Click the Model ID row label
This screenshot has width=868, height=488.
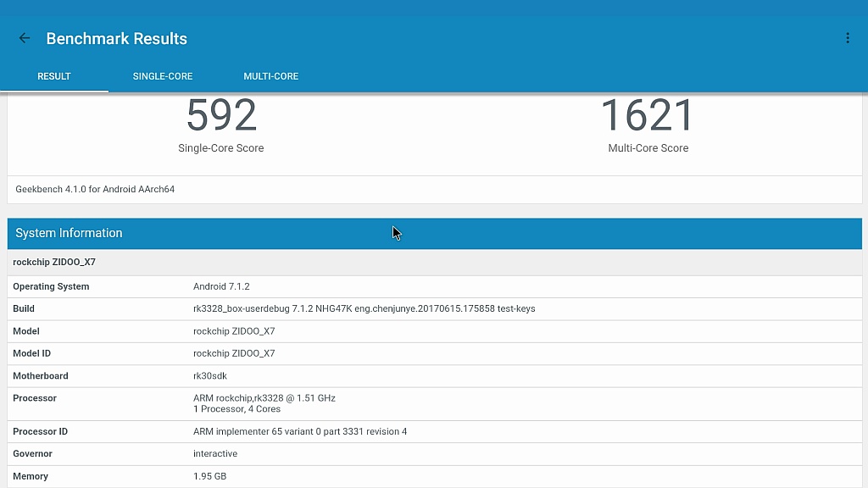[x=31, y=353]
